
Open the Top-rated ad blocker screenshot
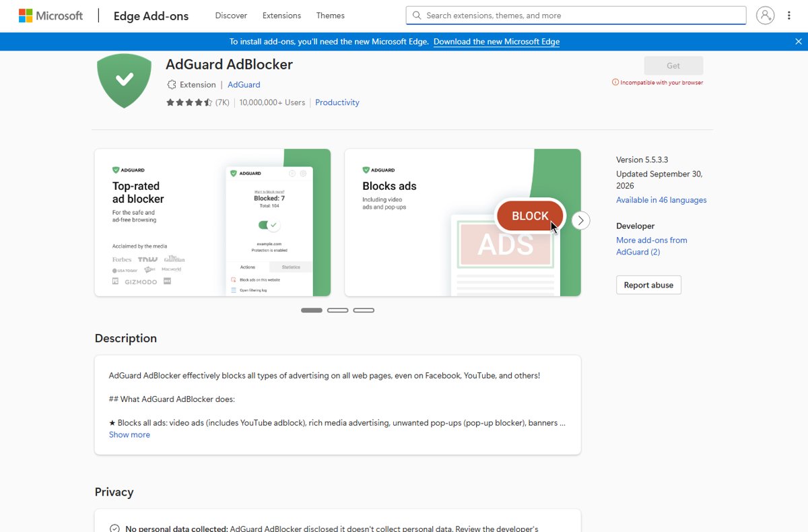pos(212,222)
